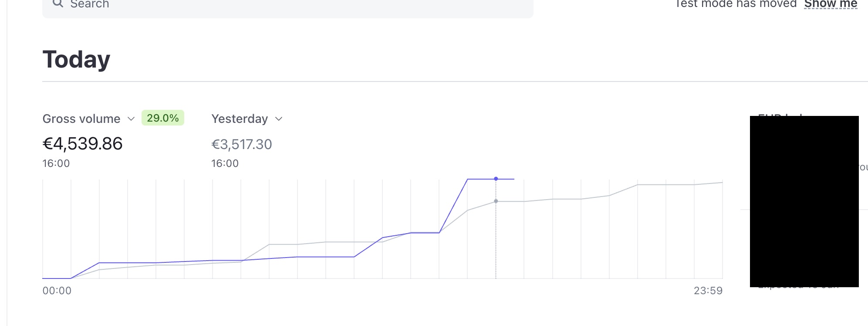Click the 16:00 time under Gross volume
Screen dimensions: 868x326
(x=56, y=163)
